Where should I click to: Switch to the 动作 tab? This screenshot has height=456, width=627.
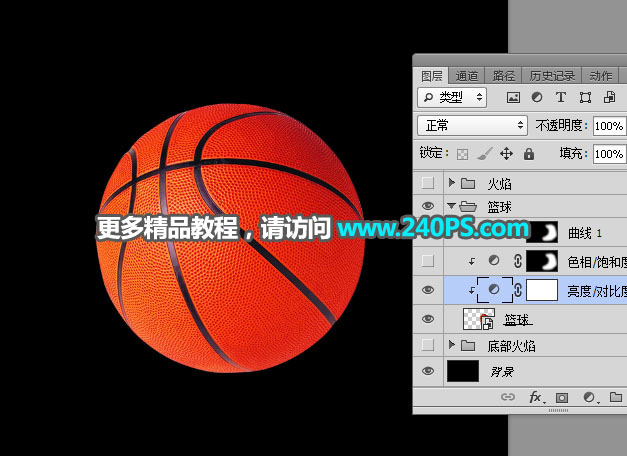coord(601,76)
